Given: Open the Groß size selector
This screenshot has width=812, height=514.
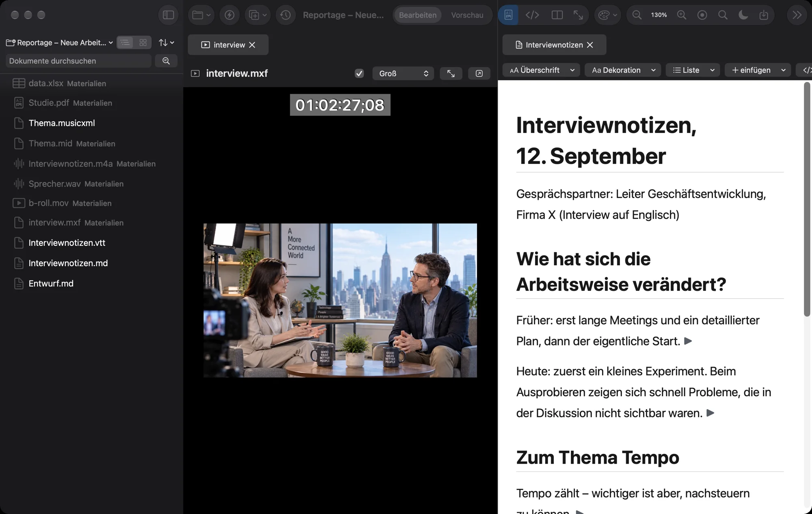Looking at the screenshot, I should pos(403,74).
